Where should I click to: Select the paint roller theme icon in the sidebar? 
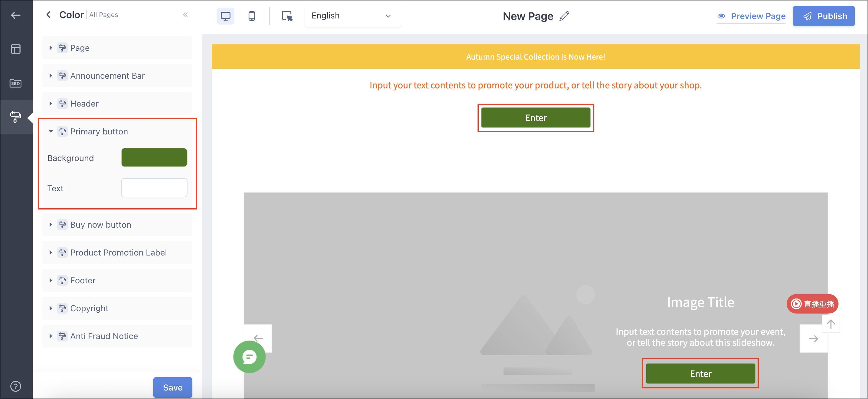(15, 117)
